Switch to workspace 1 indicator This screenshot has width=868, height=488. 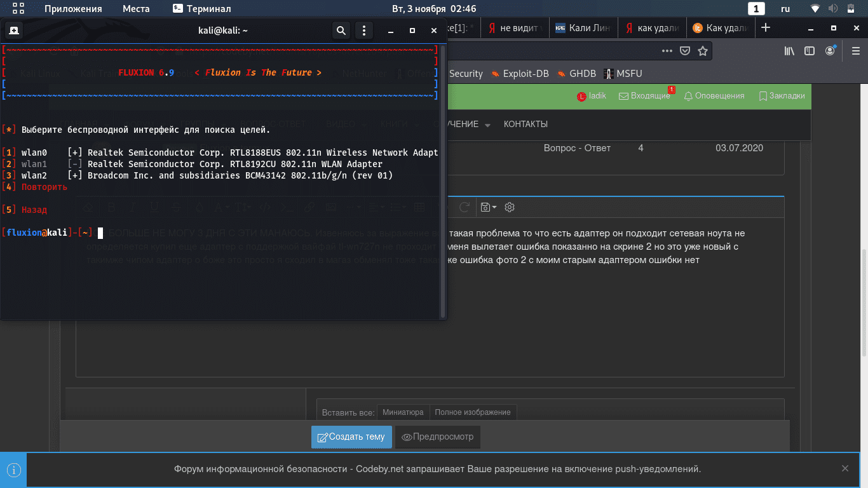(756, 9)
